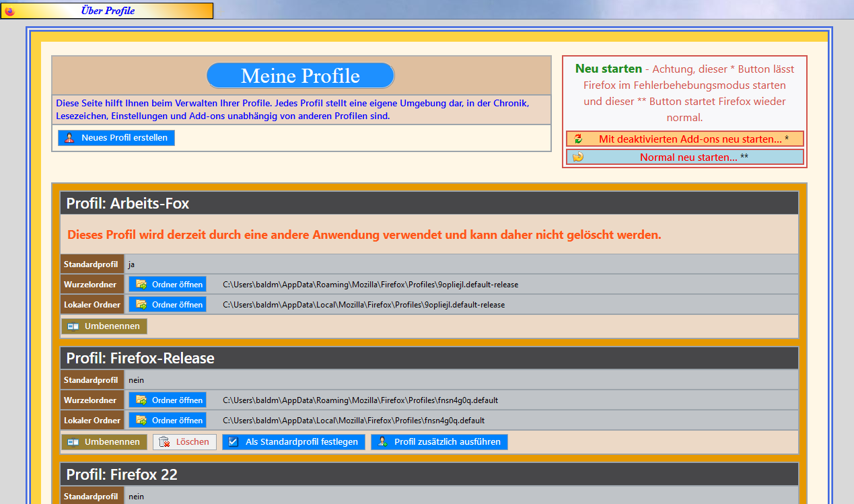This screenshot has width=854, height=504.
Task: Click the Firefox icon in the tab
Action: 9,11
